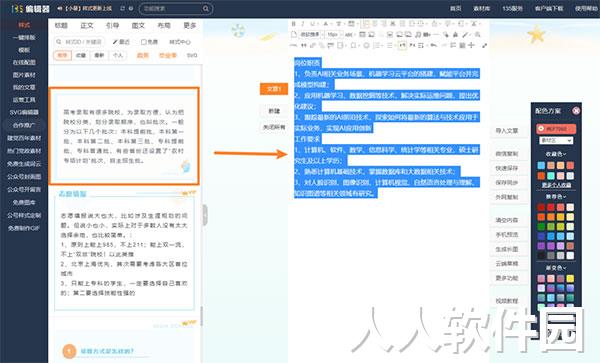Collapse the 收藏色 color section
The height and width of the screenshot is (363, 600).
[x=556, y=154]
